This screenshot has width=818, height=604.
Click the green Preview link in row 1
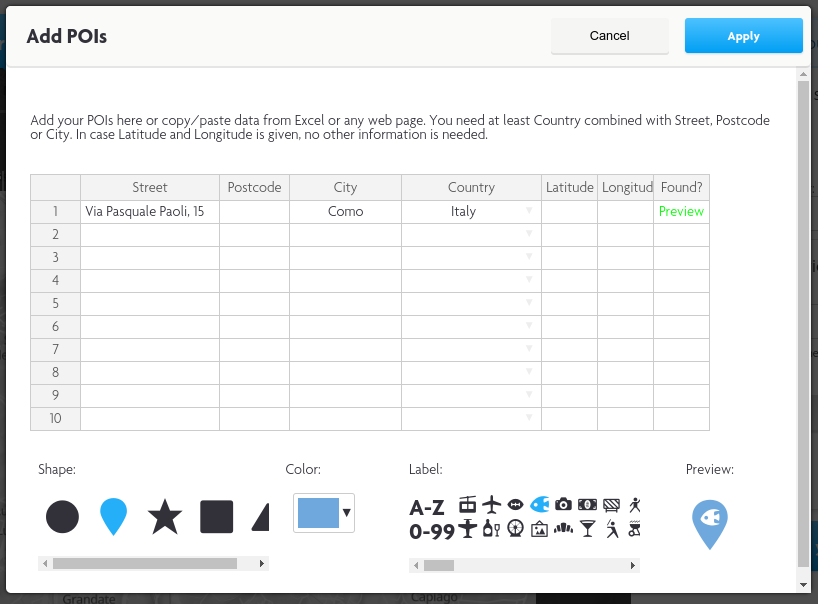tap(681, 212)
